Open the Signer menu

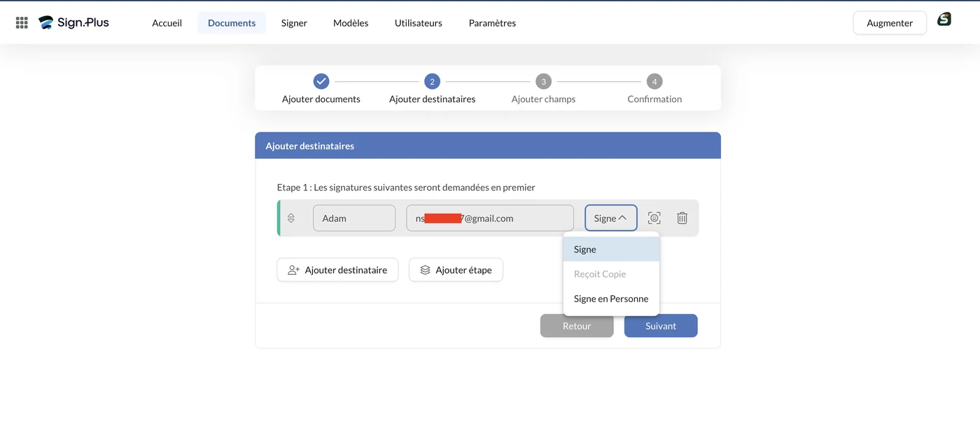point(294,22)
